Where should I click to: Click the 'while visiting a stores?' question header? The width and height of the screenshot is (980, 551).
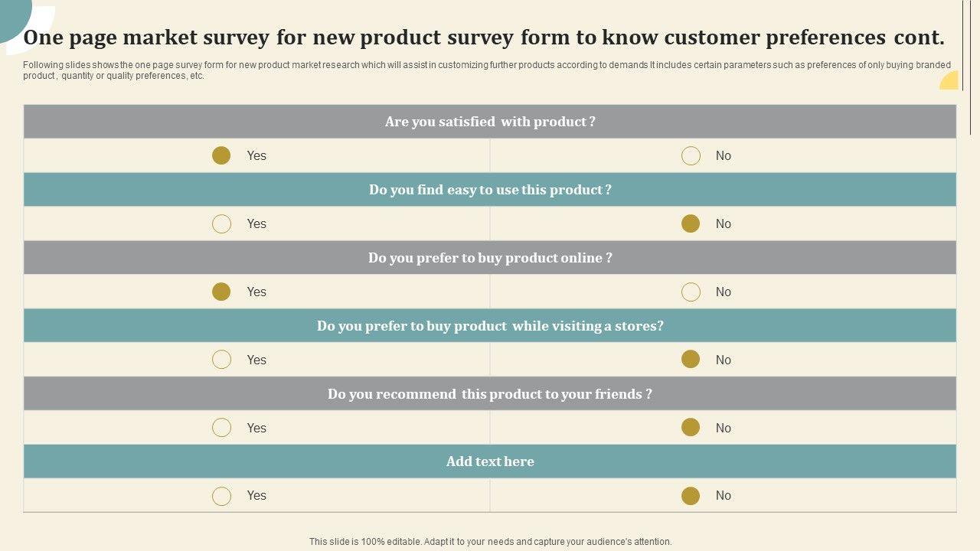(490, 326)
